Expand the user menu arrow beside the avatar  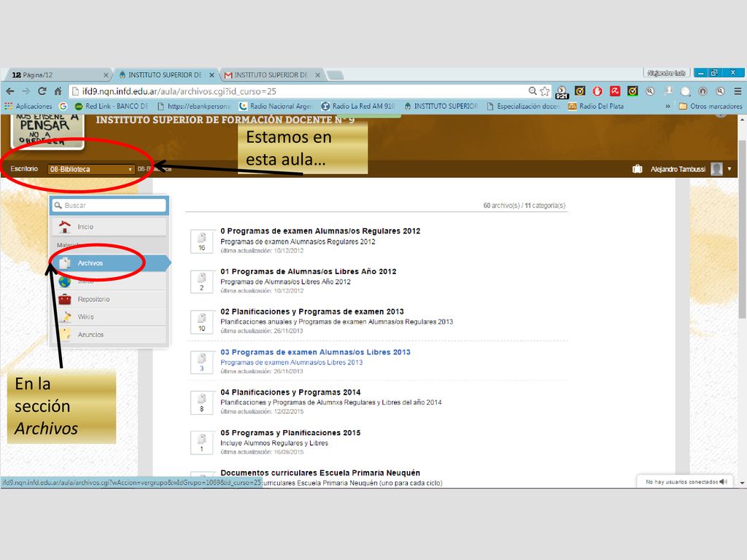point(729,168)
